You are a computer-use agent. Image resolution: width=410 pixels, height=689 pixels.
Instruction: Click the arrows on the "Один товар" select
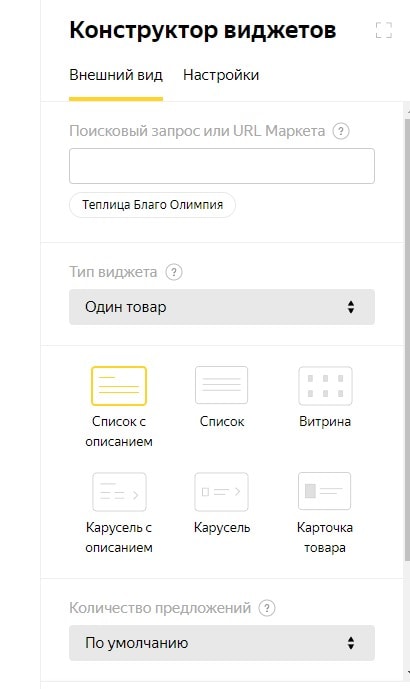[351, 307]
